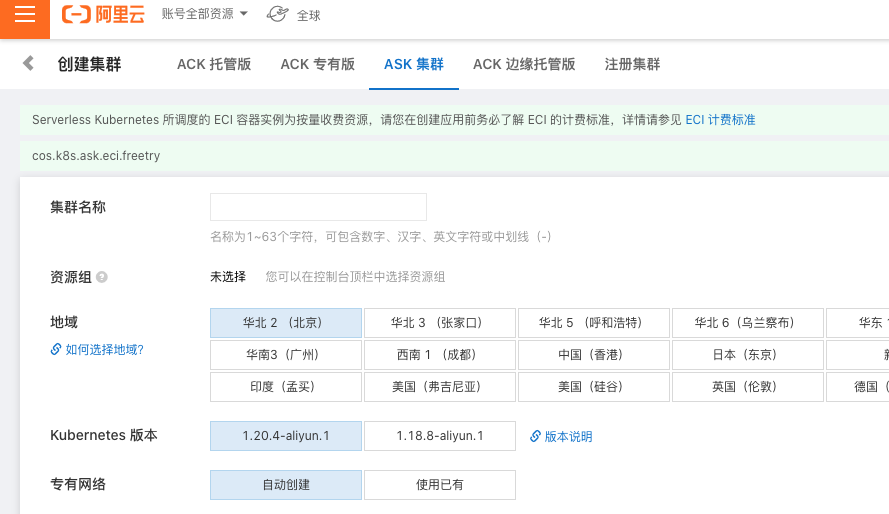The height and width of the screenshot is (514, 889).
Task: Click the 创建集群 page title
Action: coord(90,64)
